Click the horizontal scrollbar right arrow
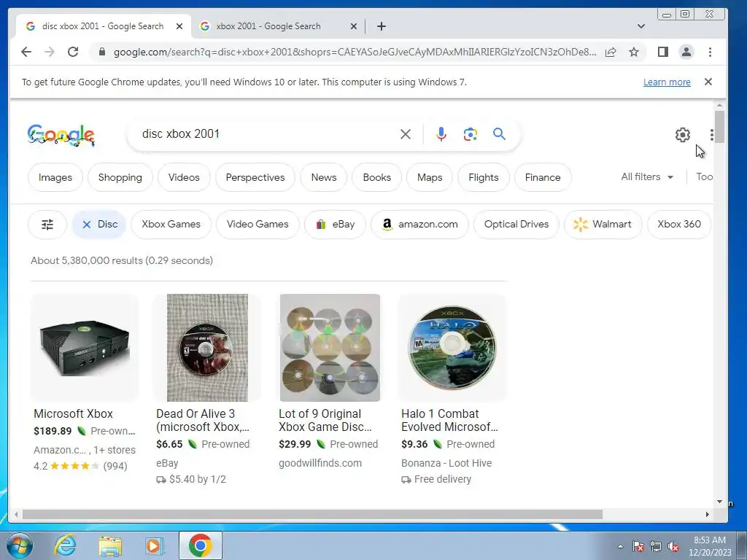747x560 pixels. point(708,514)
